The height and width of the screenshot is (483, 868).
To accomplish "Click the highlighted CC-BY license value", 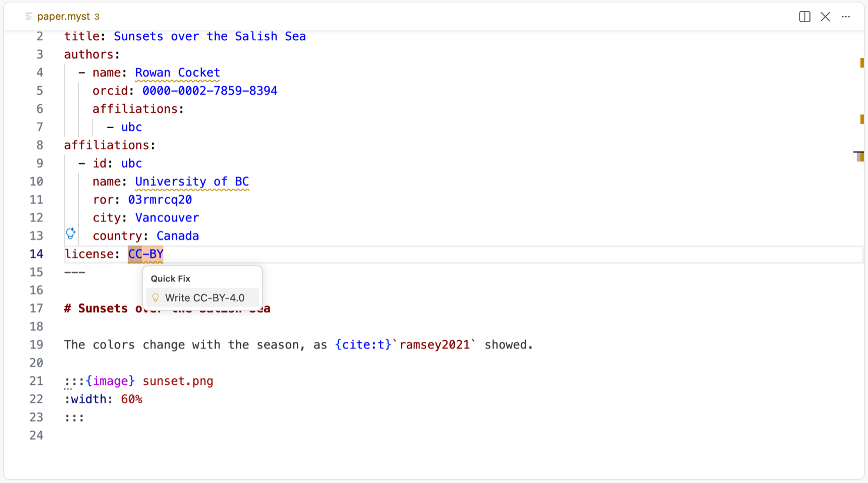I will [x=145, y=254].
